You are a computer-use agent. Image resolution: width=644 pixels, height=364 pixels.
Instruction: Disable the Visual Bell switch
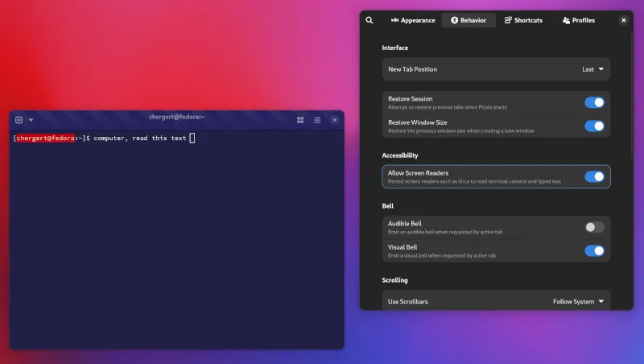coord(594,250)
